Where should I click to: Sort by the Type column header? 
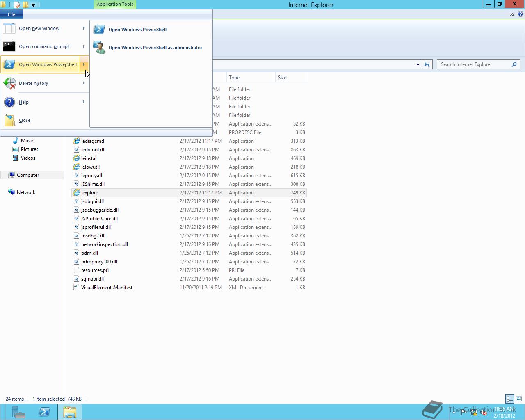pos(251,78)
